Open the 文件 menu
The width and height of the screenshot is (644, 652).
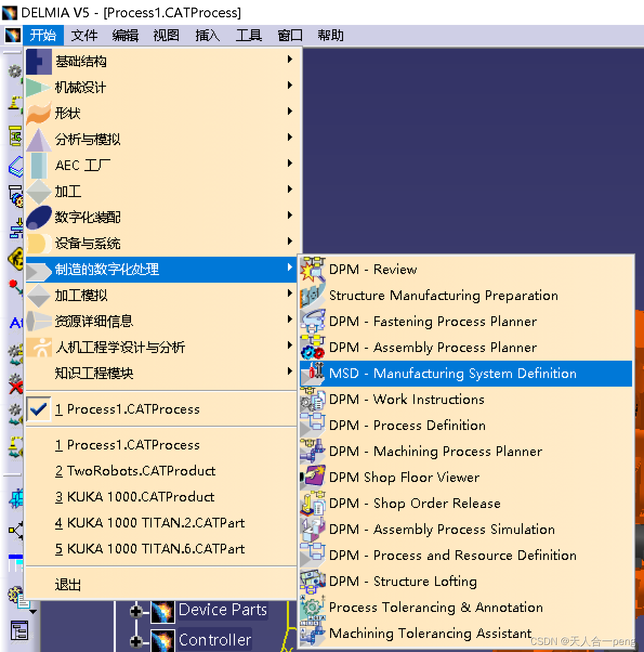[x=84, y=36]
